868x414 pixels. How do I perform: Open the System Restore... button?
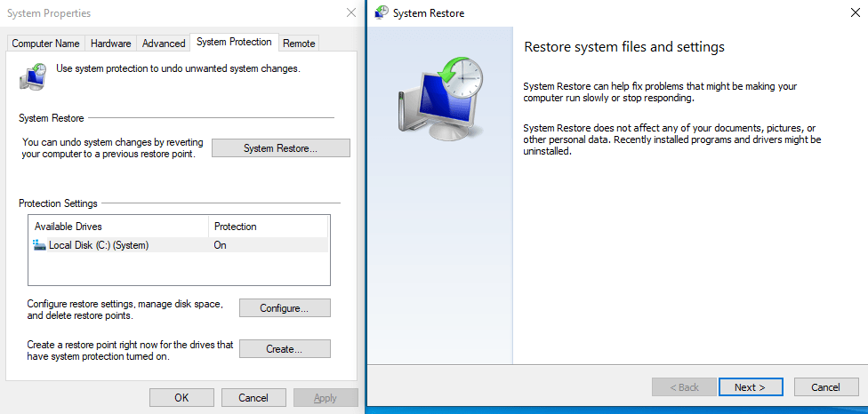coord(281,148)
